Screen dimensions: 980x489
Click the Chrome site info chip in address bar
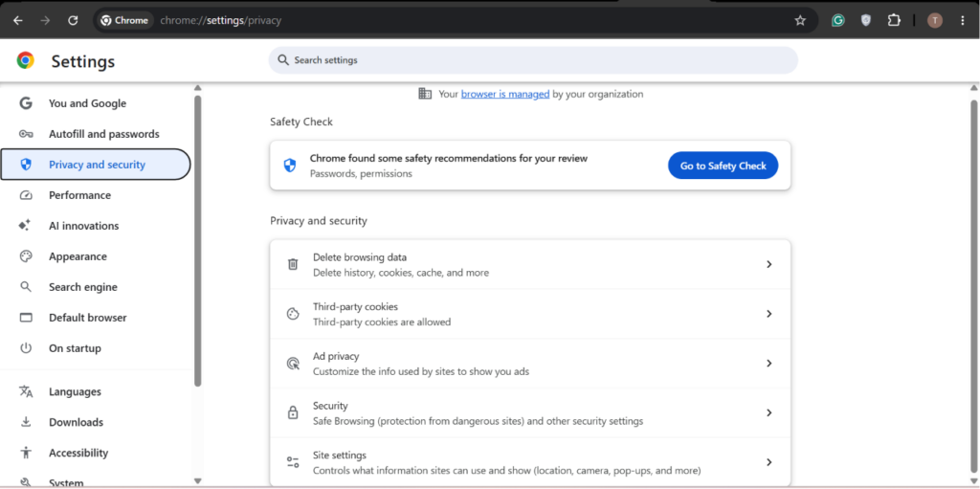[x=125, y=21]
